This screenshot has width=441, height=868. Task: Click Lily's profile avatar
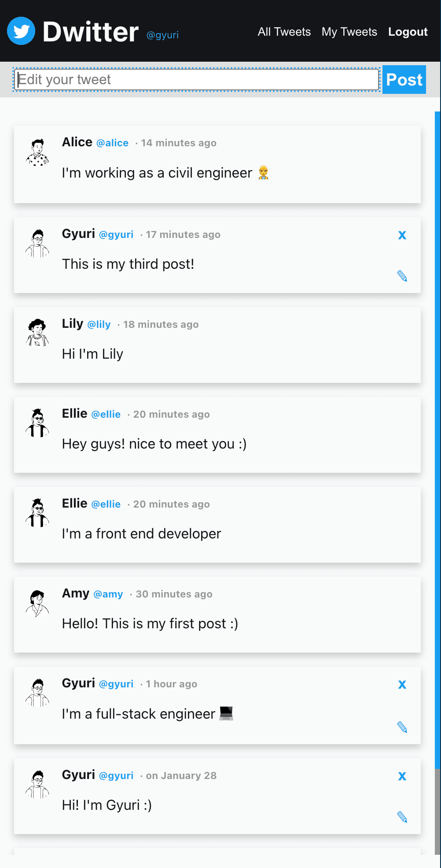pyautogui.click(x=37, y=334)
